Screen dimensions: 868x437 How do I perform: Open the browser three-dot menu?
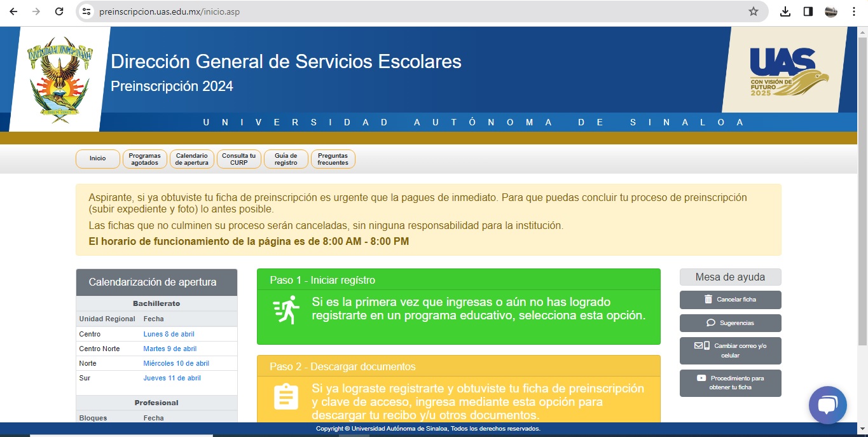(x=854, y=11)
